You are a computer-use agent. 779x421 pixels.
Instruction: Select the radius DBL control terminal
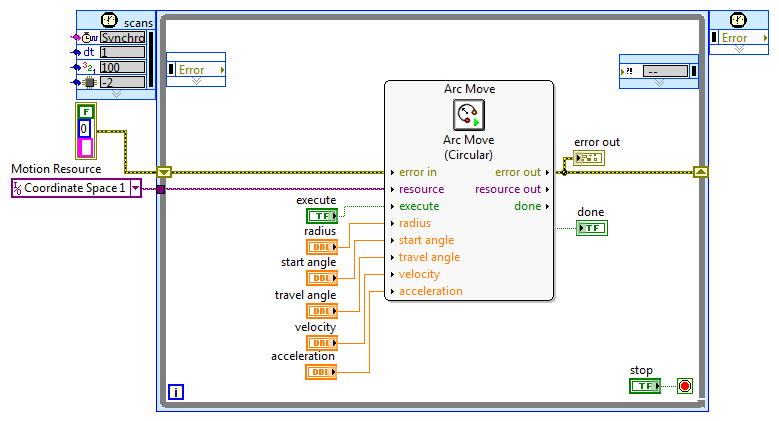click(x=321, y=245)
